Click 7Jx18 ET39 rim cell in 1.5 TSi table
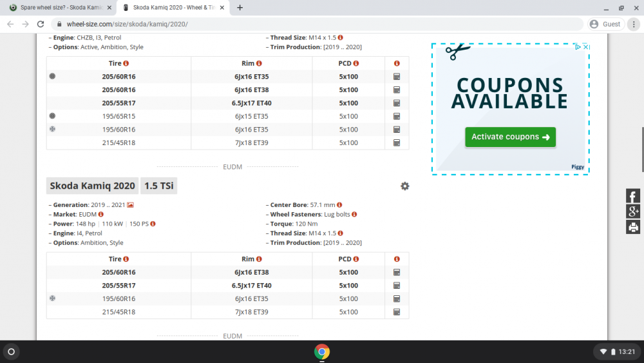 coord(251,311)
